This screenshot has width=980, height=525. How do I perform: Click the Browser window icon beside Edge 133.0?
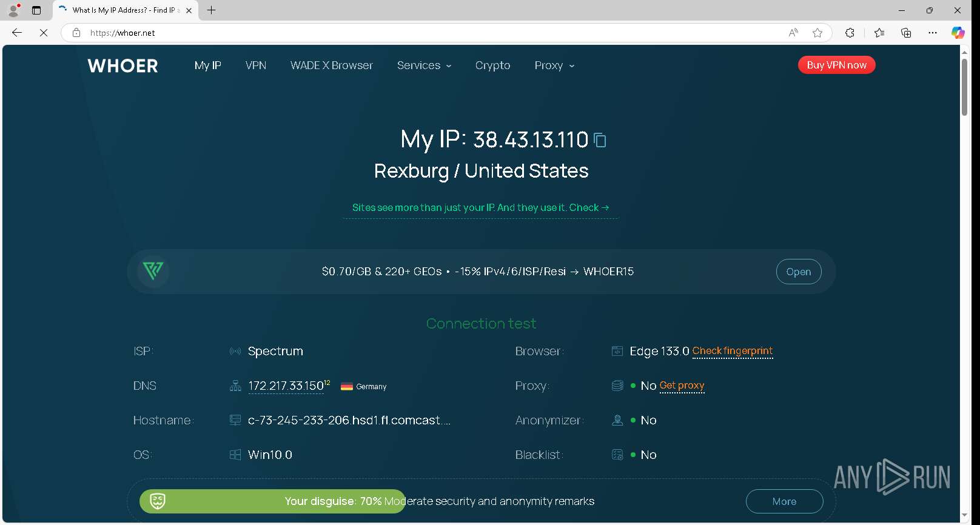pos(617,351)
